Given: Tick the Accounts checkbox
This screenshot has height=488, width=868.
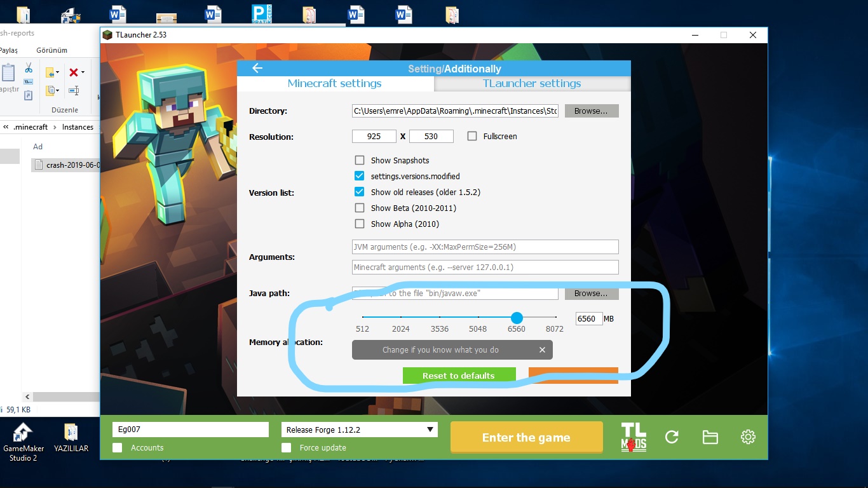Looking at the screenshot, I should [x=117, y=448].
